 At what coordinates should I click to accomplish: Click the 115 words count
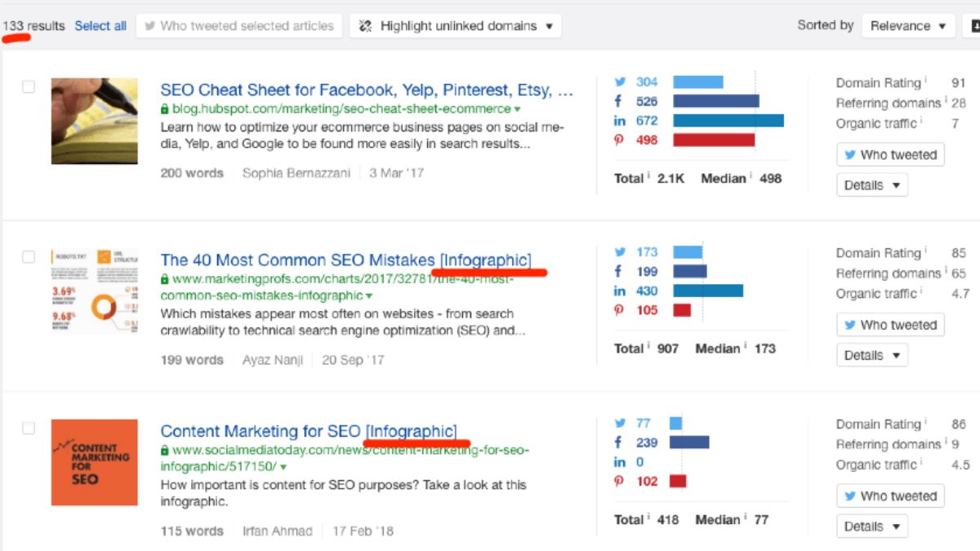tap(192, 531)
